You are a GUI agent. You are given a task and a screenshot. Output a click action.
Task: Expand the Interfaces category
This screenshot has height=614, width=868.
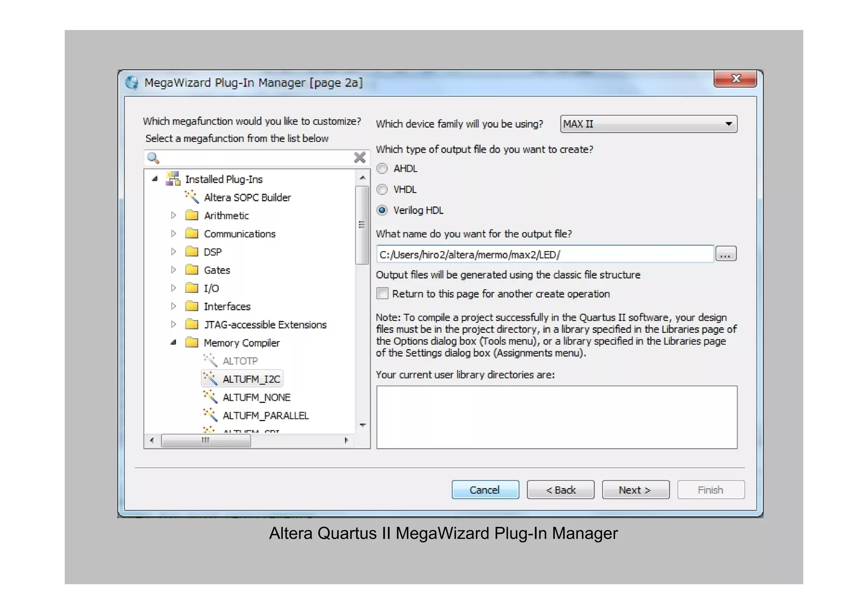coord(173,306)
